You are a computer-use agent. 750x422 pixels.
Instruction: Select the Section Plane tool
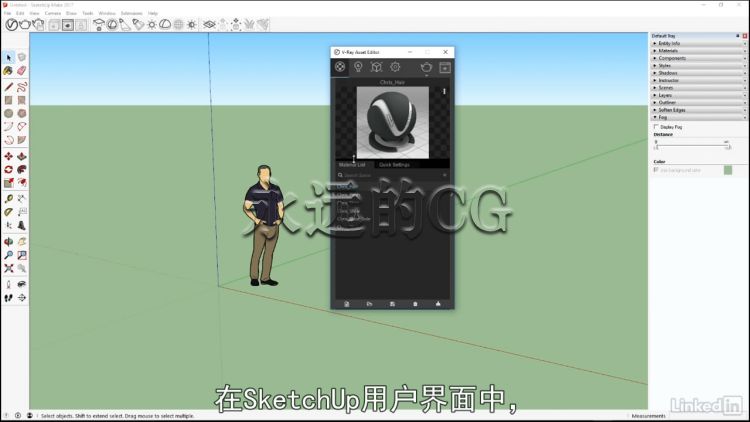click(x=22, y=298)
